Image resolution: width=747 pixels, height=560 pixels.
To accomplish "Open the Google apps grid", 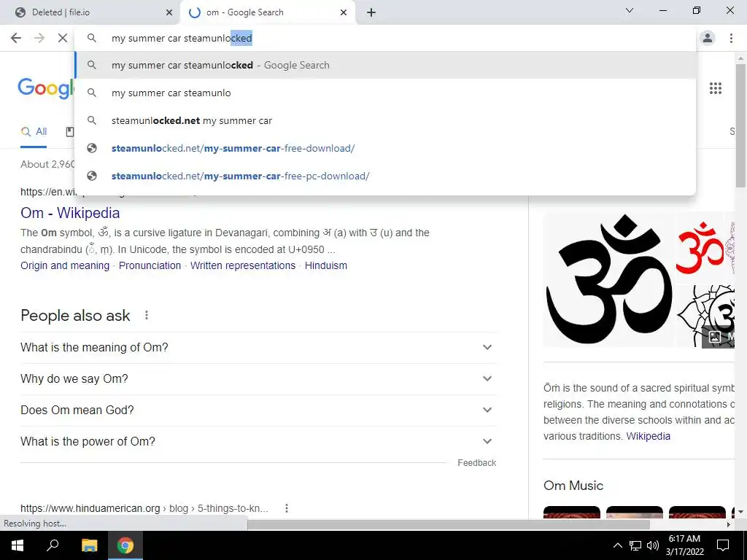I will point(715,88).
